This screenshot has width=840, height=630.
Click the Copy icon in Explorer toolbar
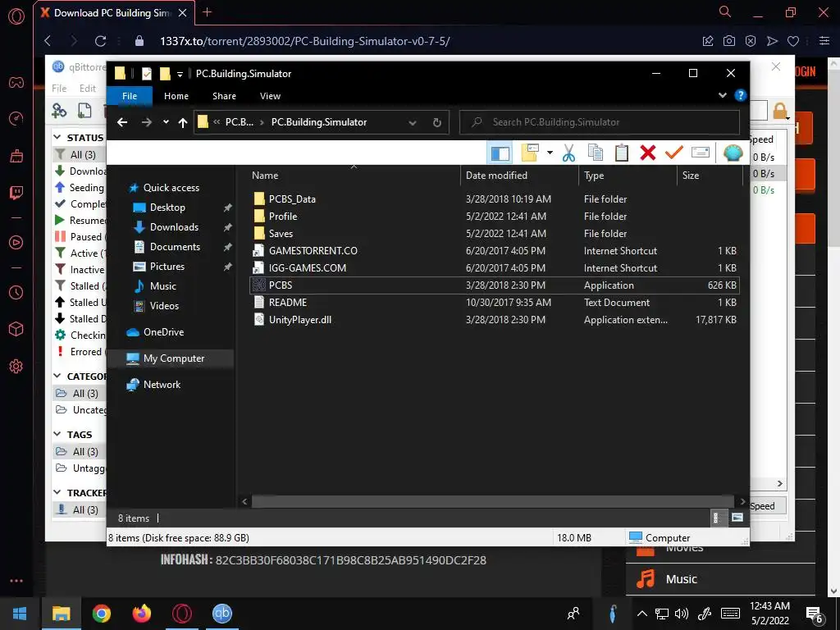pos(596,153)
